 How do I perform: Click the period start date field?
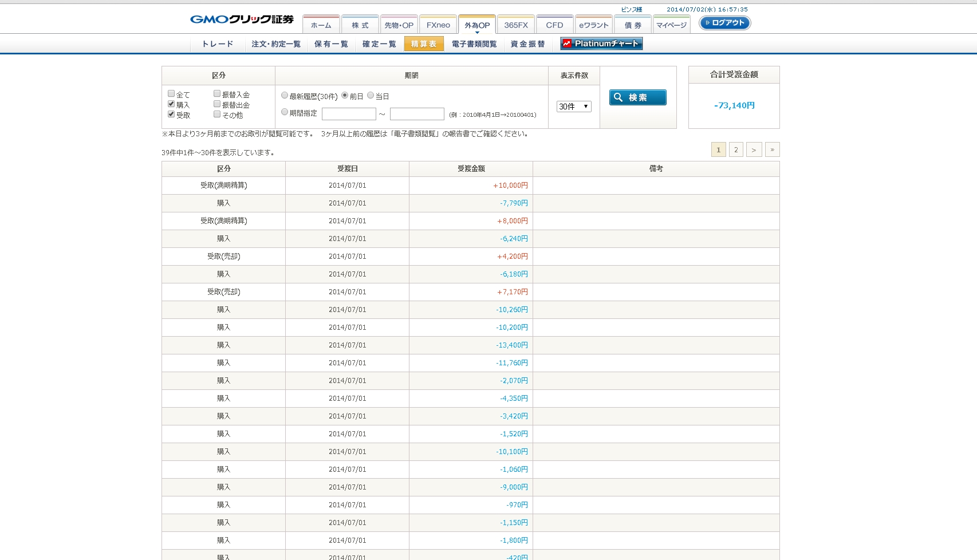[349, 114]
